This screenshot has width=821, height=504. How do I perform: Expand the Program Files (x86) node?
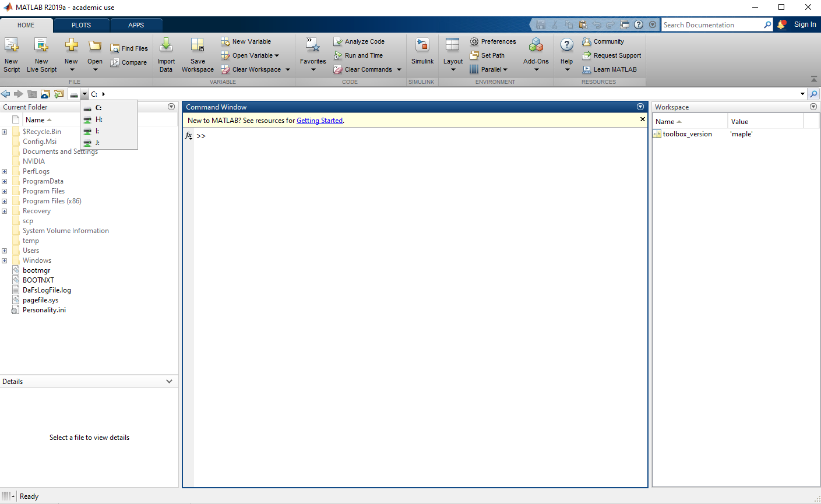tap(4, 201)
